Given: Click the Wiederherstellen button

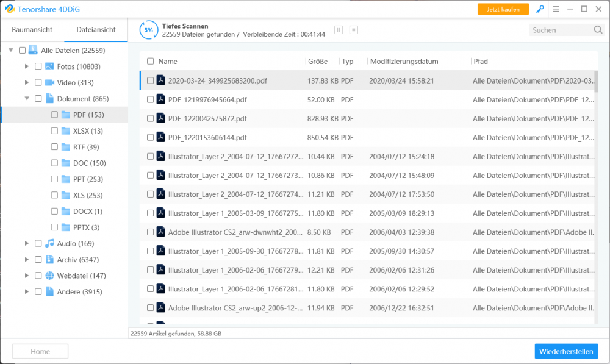Looking at the screenshot, I should (x=566, y=352).
